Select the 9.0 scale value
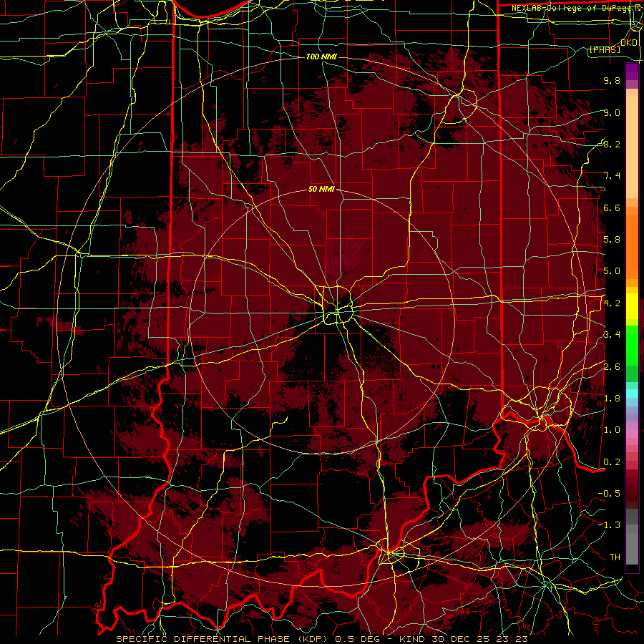Screen dimensions: 644x644 pyautogui.click(x=612, y=112)
